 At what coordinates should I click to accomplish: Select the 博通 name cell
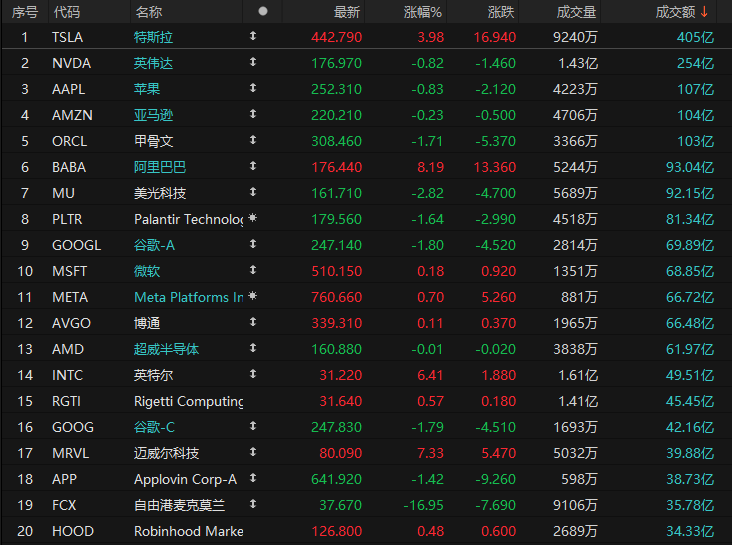click(x=147, y=323)
